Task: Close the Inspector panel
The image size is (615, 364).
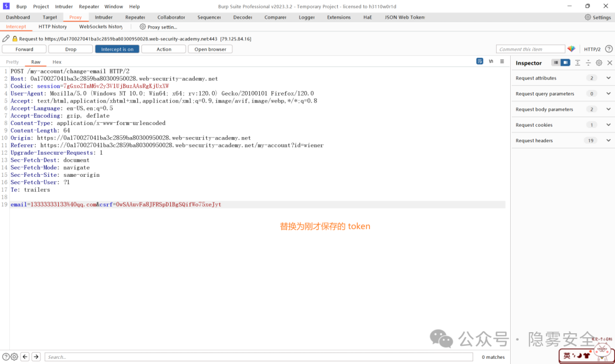Action: (x=609, y=63)
